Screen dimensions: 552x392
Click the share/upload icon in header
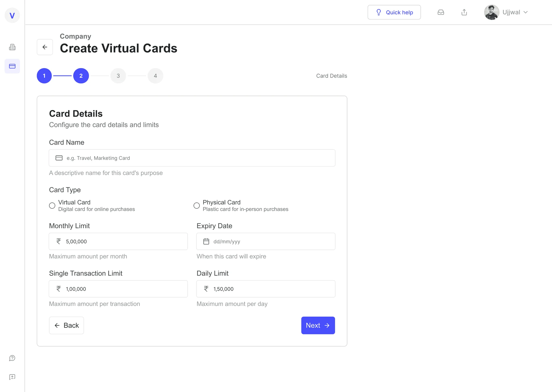(x=464, y=12)
